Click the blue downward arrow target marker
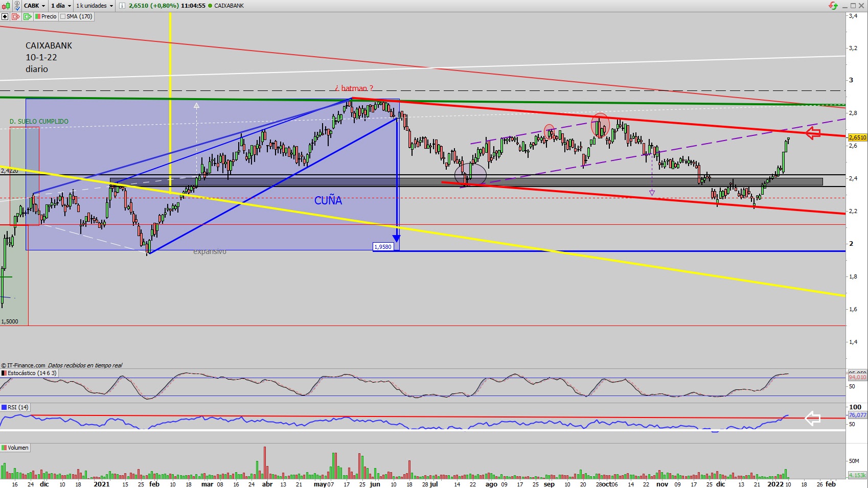This screenshot has height=488, width=868. pos(396,238)
